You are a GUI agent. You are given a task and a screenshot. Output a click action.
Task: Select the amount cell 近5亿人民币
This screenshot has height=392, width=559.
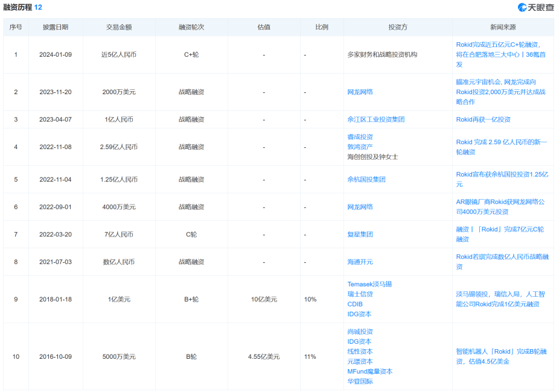119,54
